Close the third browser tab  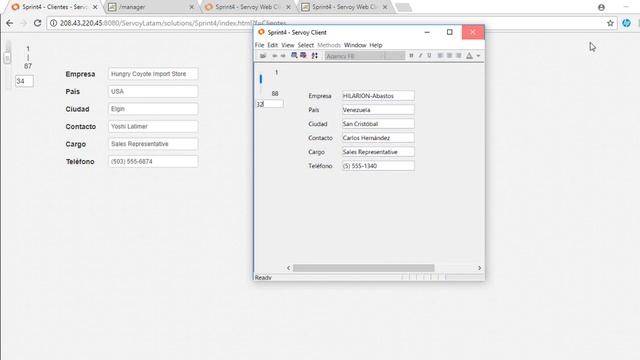288,7
